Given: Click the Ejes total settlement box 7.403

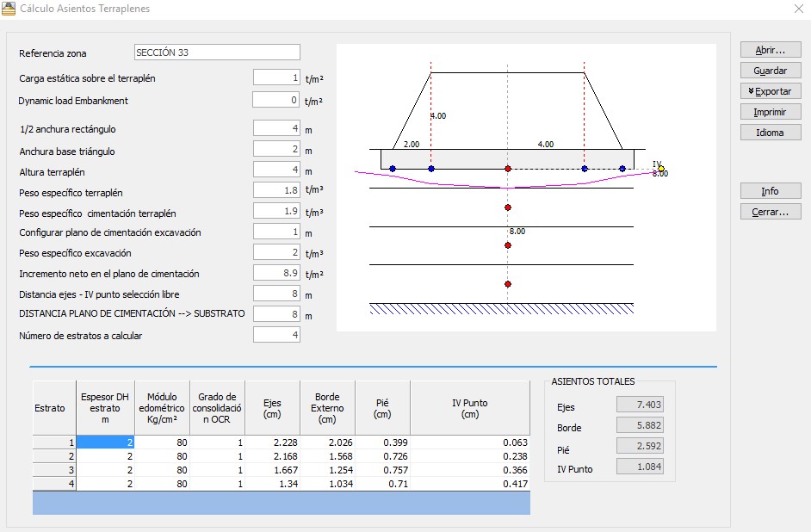Looking at the screenshot, I should pyautogui.click(x=640, y=405).
